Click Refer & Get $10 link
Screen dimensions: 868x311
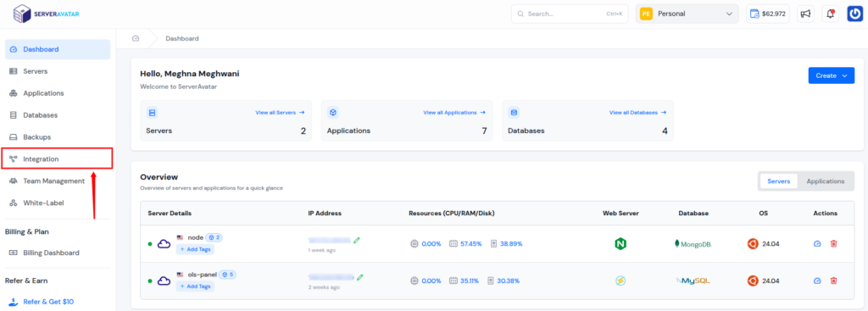[x=48, y=302]
